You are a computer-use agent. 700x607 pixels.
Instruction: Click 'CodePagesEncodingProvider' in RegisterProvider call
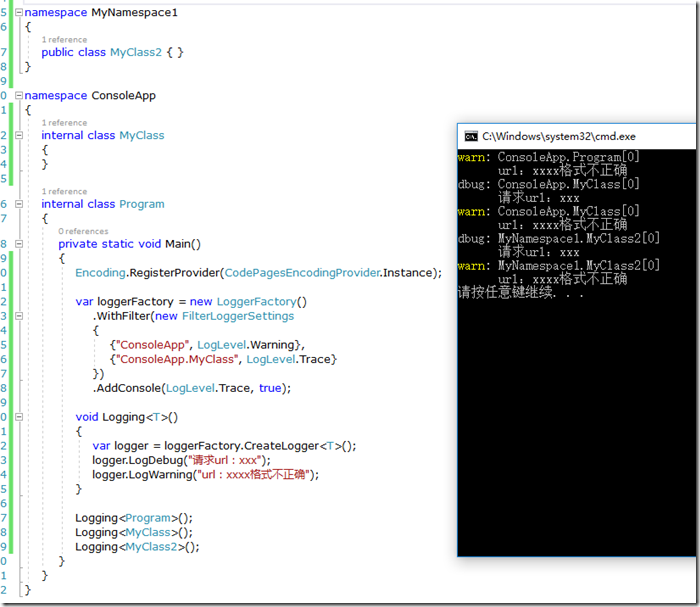[x=302, y=273]
